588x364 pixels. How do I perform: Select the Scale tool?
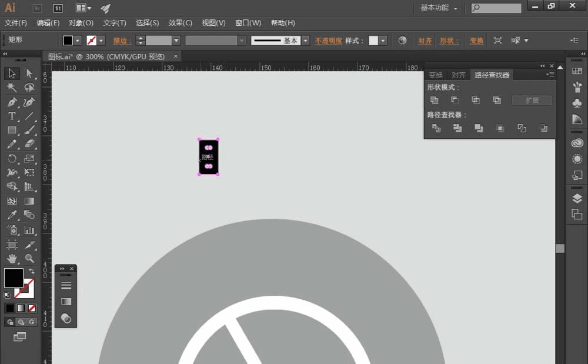29,159
